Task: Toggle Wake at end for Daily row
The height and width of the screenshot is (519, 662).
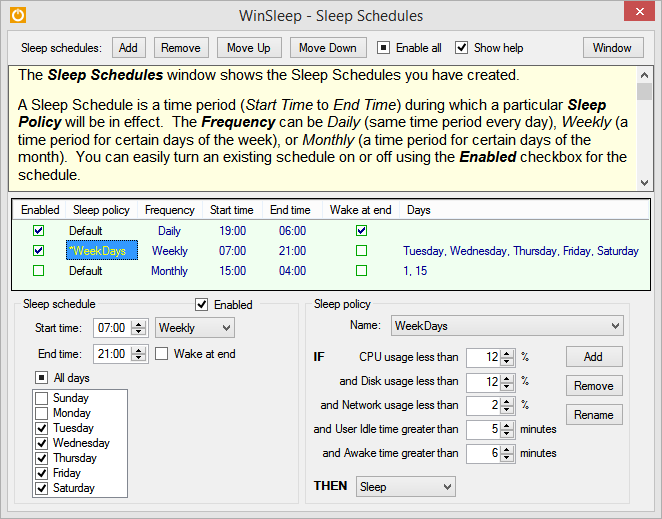Action: 361,231
